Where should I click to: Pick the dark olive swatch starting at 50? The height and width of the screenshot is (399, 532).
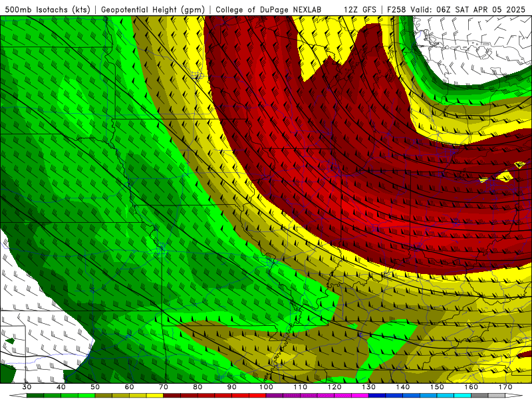point(104,395)
